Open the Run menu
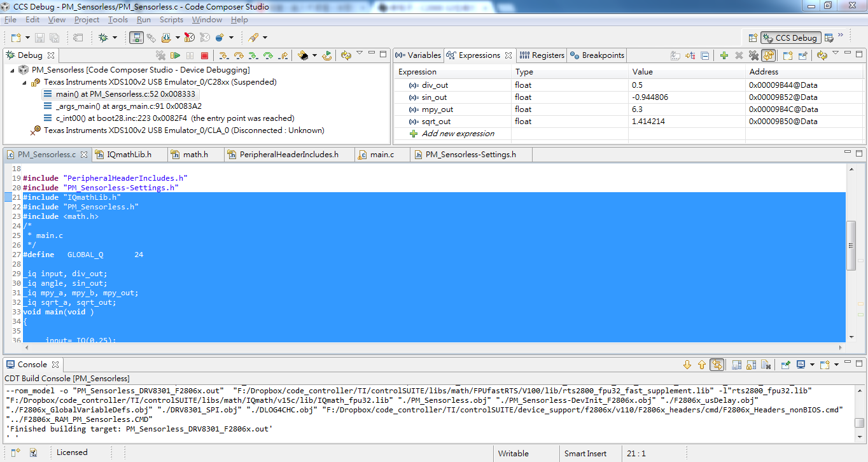Screen dimensions: 868x462 144,19
